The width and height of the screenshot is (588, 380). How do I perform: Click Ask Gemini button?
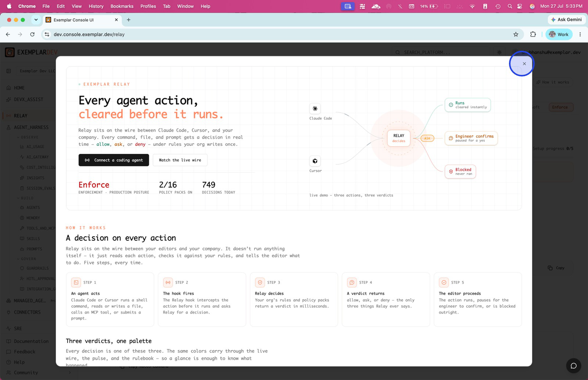(566, 20)
